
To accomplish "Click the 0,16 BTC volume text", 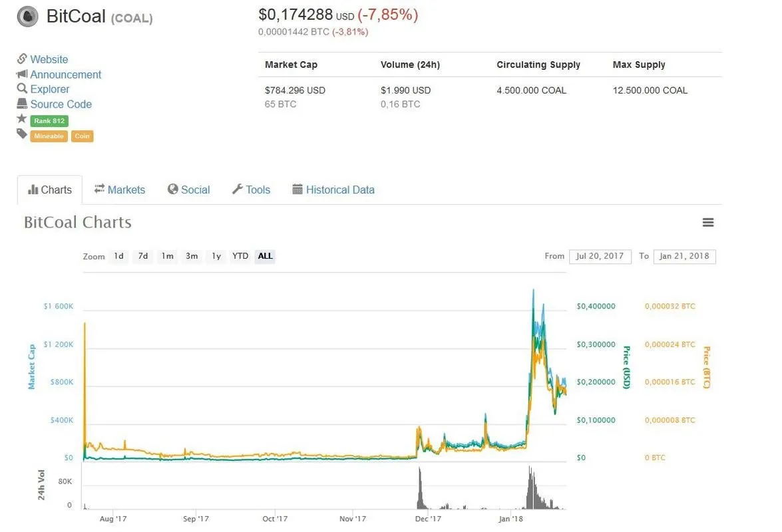I will tap(400, 104).
